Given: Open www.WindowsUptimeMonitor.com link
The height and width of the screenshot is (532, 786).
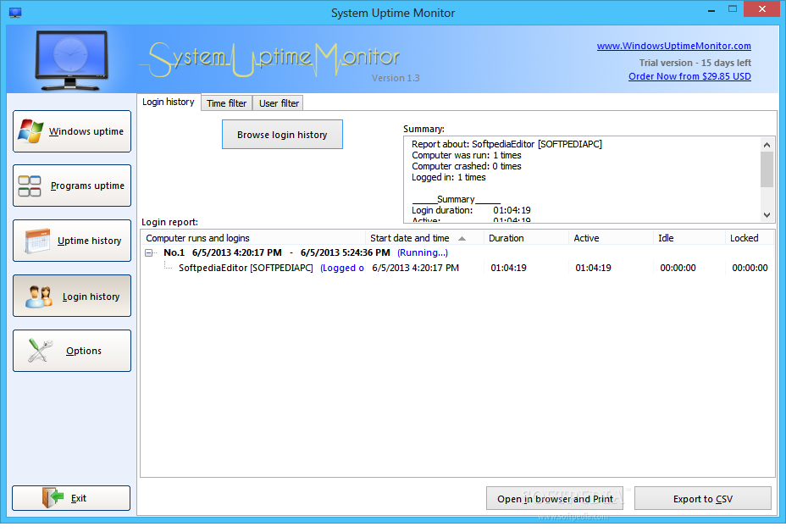Looking at the screenshot, I should click(673, 46).
